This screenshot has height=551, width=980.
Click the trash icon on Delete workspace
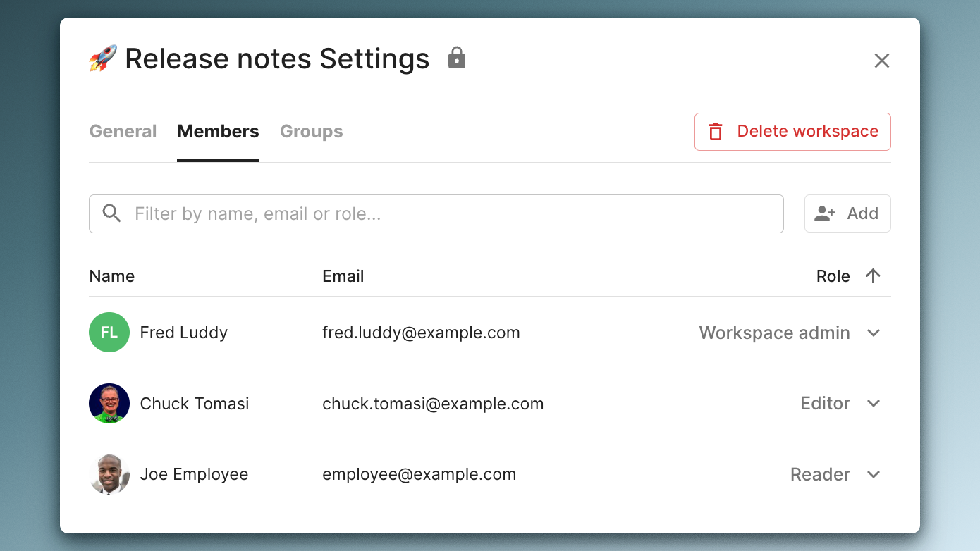(x=715, y=132)
